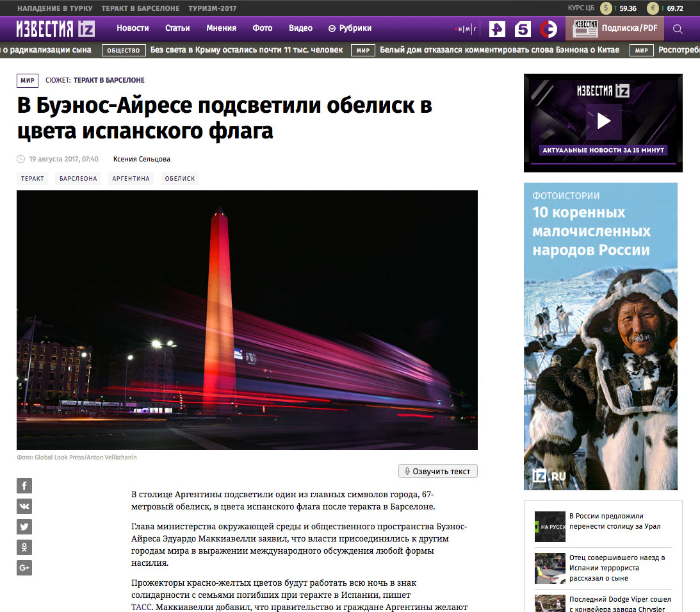This screenshot has height=612, width=700.
Task: Click the newspaper icon next to Подписка/PDF
Action: click(x=585, y=29)
